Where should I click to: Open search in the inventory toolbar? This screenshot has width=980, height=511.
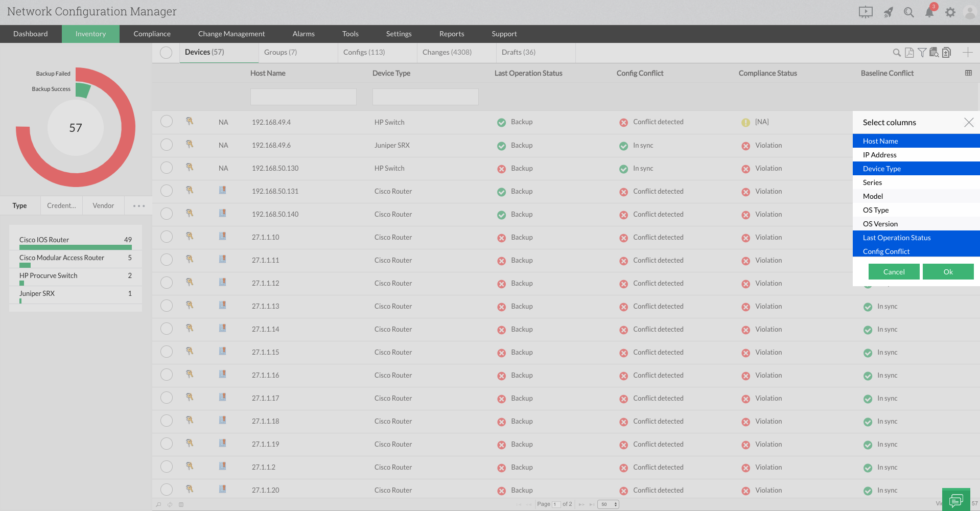pyautogui.click(x=897, y=52)
